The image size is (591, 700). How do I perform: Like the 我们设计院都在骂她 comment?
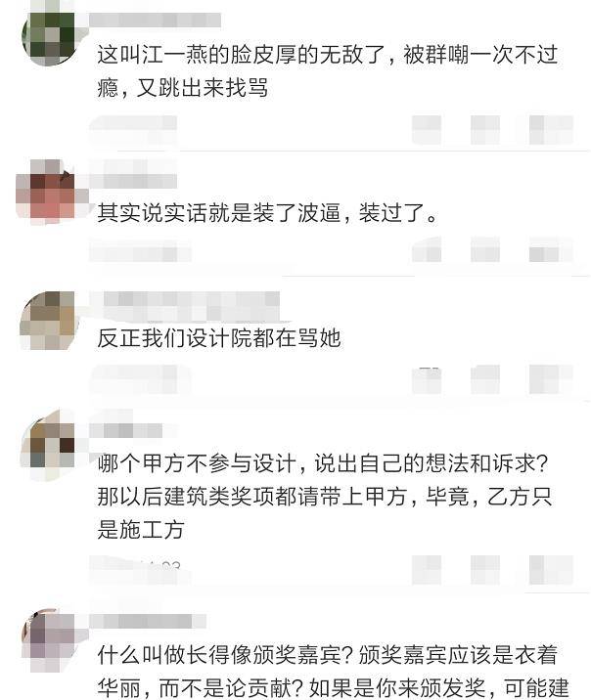point(551,379)
